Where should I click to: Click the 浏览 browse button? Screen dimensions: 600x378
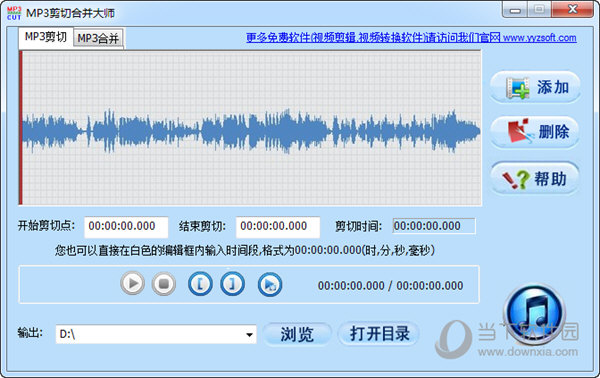click(x=297, y=334)
